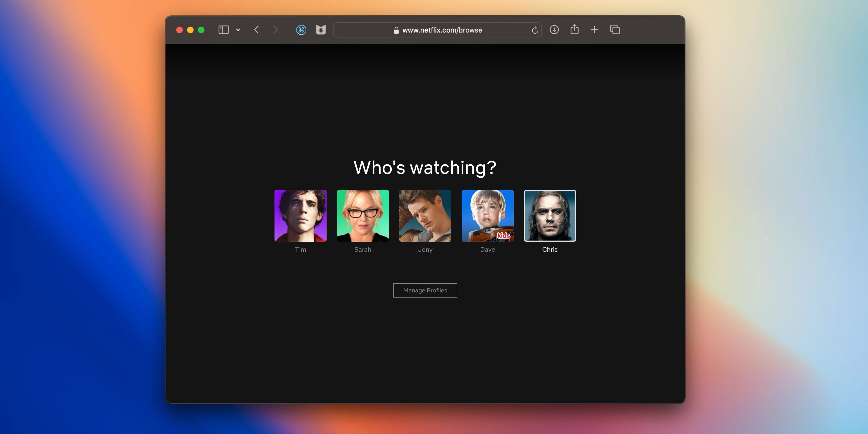Viewport: 868px width, 434px height.
Task: Share the current page
Action: pyautogui.click(x=574, y=30)
